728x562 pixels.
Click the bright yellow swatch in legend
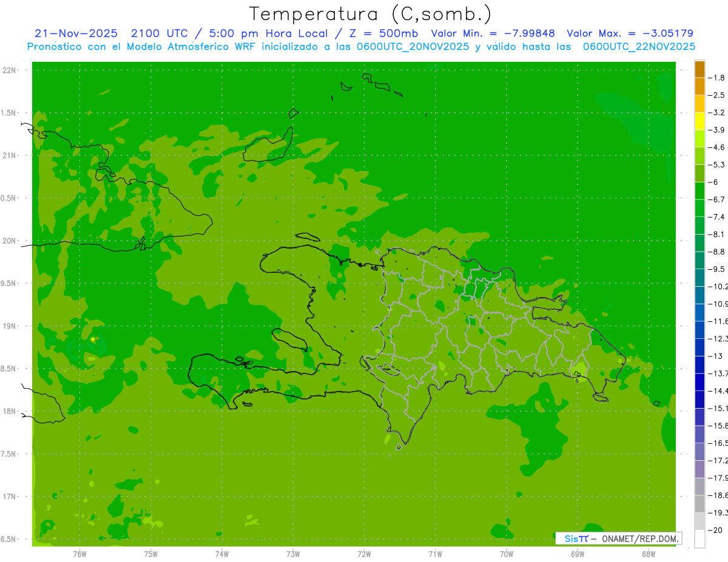[x=699, y=121]
